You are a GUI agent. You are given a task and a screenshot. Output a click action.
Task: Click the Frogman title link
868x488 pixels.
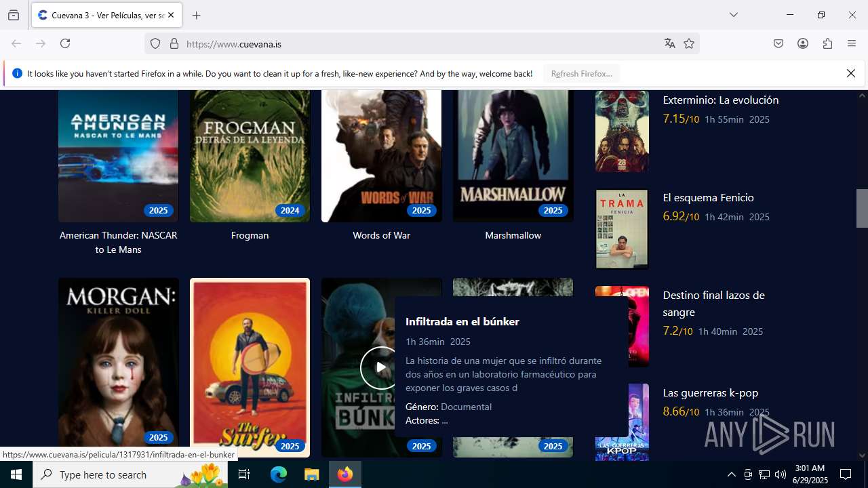coord(250,235)
